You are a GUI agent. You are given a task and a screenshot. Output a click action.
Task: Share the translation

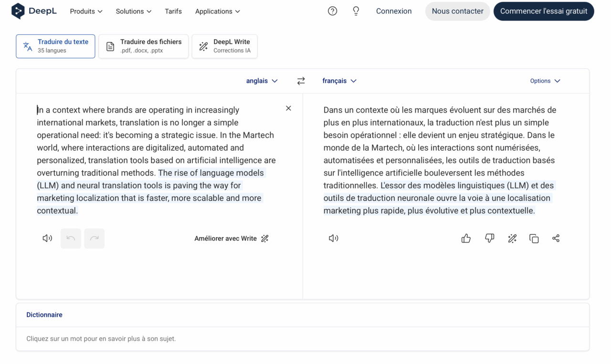point(556,239)
